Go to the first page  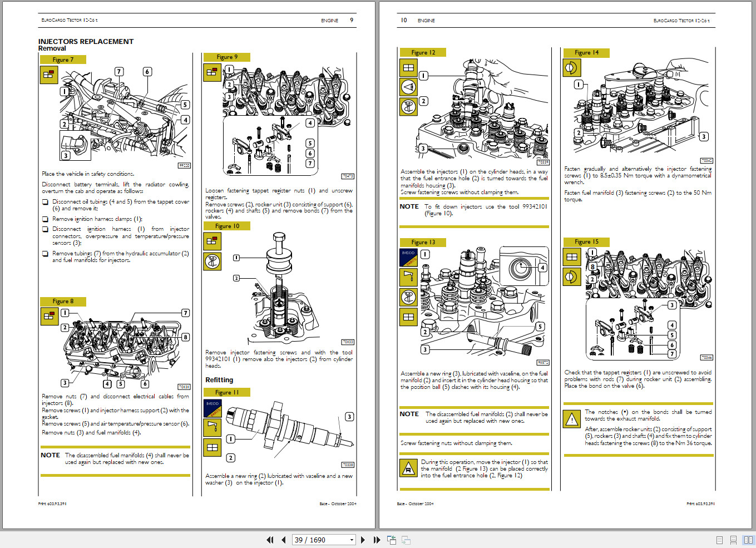[x=270, y=540]
